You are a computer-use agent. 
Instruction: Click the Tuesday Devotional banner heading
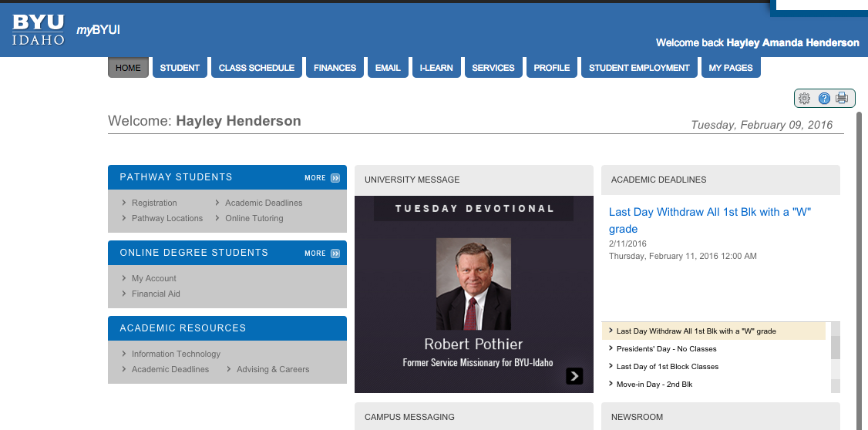474,209
